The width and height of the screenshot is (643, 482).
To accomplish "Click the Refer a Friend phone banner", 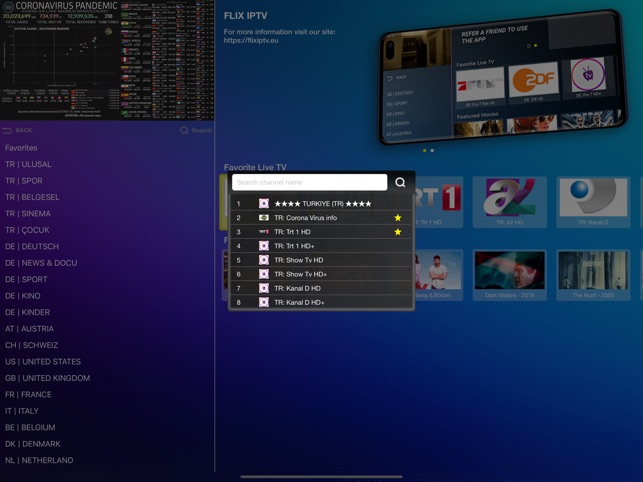I will tap(501, 77).
